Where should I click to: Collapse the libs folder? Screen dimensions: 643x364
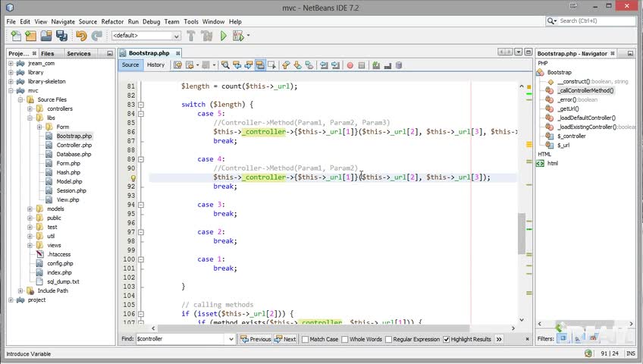(x=30, y=118)
